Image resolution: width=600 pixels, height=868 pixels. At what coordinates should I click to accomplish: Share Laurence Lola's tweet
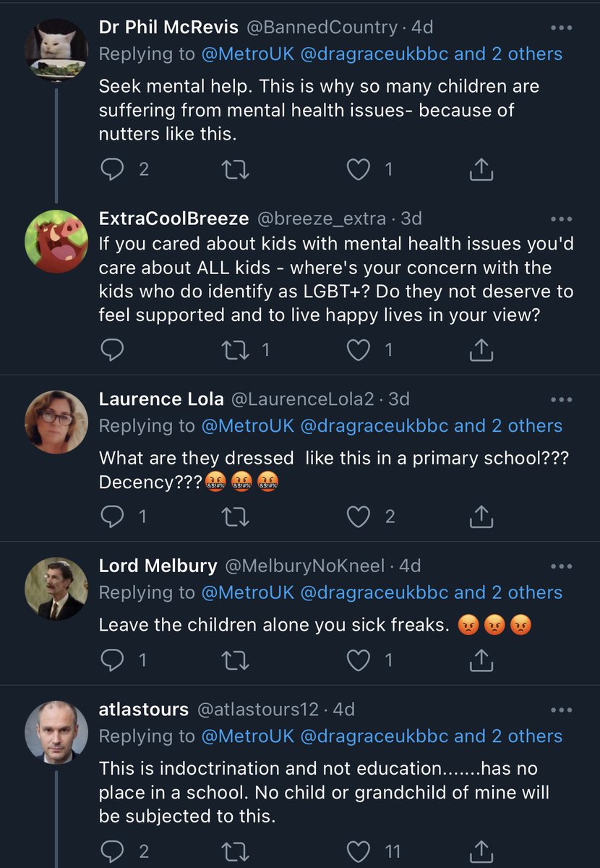point(481,516)
